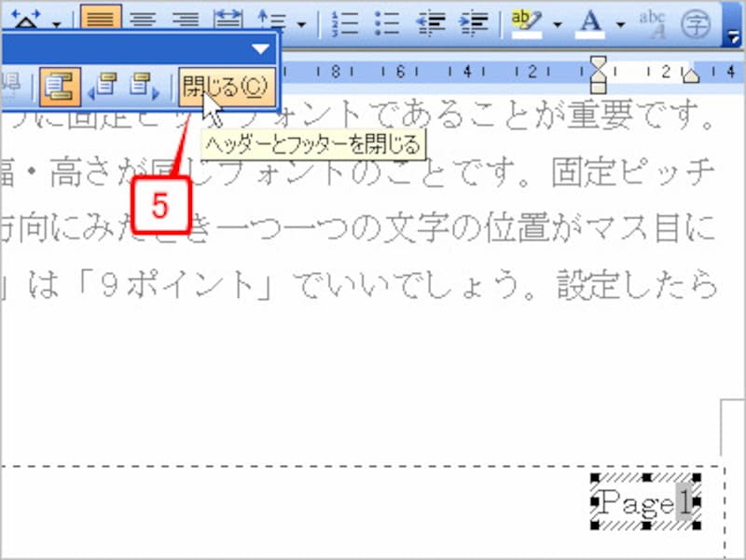The image size is (746, 560).
Task: Increase the paragraph indent
Action: click(x=474, y=20)
